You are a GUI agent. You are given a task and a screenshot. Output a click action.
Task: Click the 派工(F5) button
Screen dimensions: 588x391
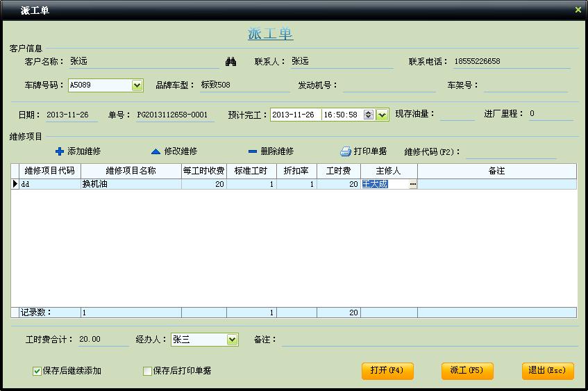coord(467,371)
